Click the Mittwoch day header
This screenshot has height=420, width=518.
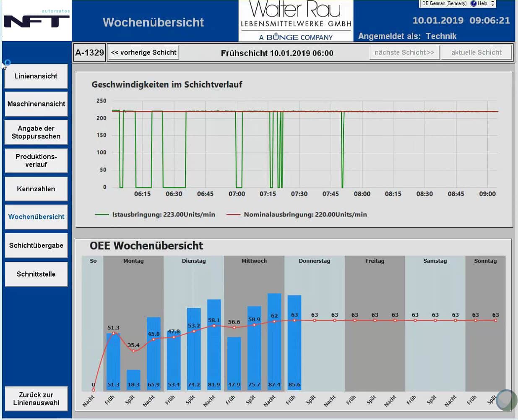click(x=254, y=261)
